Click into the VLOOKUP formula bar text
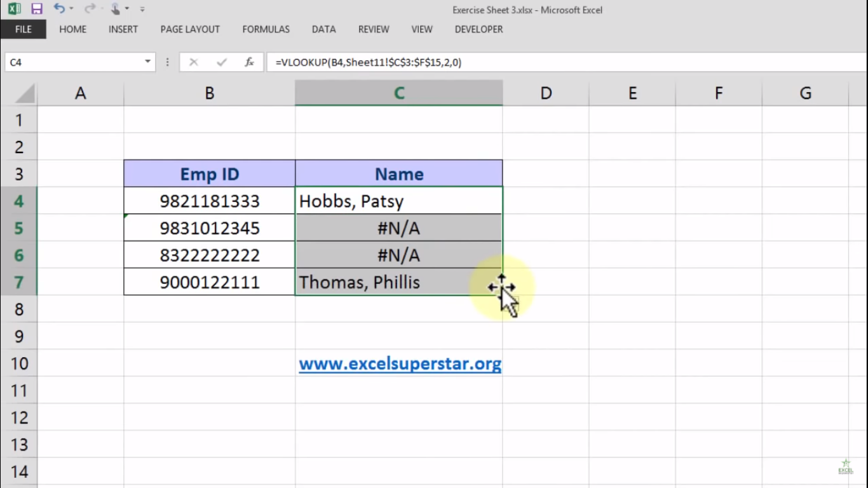Viewport: 868px width, 488px height. [x=369, y=62]
